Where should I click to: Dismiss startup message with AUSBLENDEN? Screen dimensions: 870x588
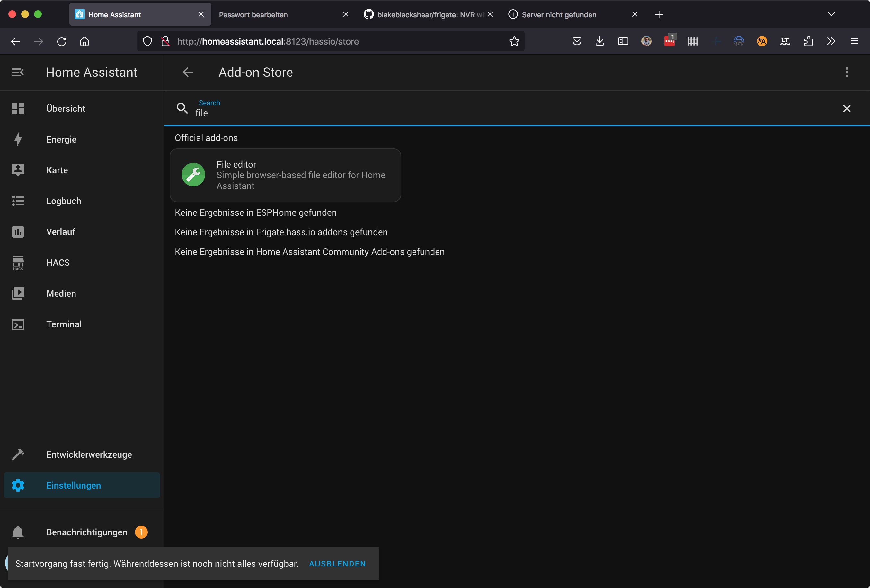pyautogui.click(x=337, y=563)
